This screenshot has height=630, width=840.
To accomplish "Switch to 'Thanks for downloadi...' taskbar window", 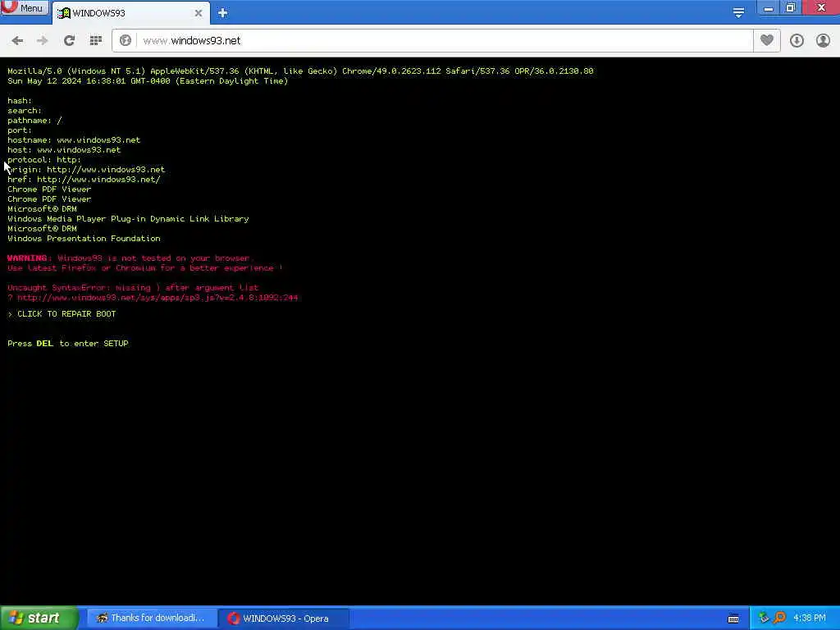I will pyautogui.click(x=152, y=619).
